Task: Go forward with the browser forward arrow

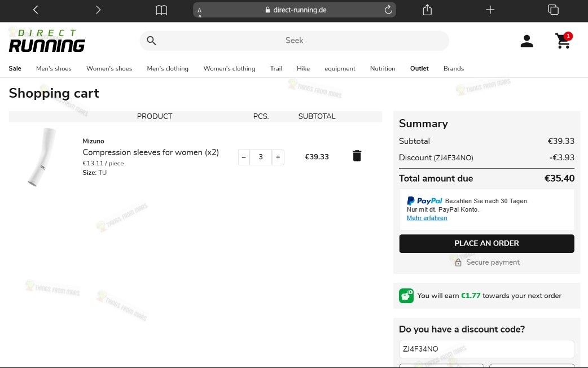Action: [98, 10]
